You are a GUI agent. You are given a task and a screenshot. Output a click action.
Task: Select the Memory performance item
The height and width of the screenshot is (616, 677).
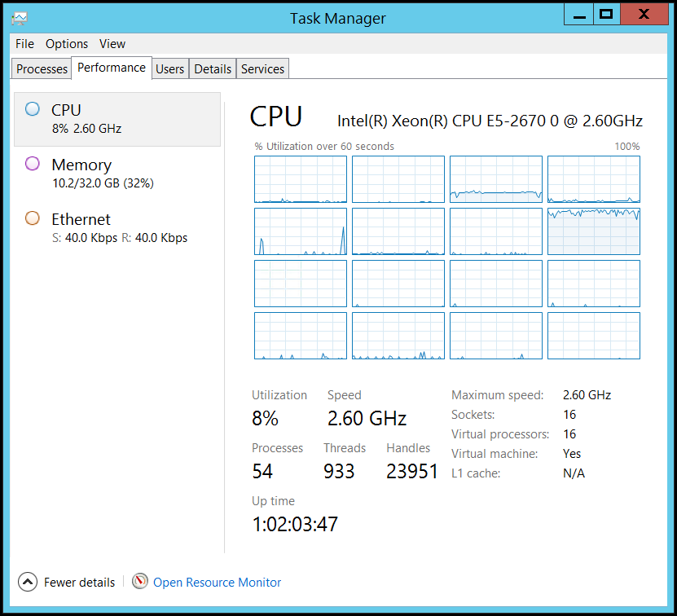(x=117, y=174)
